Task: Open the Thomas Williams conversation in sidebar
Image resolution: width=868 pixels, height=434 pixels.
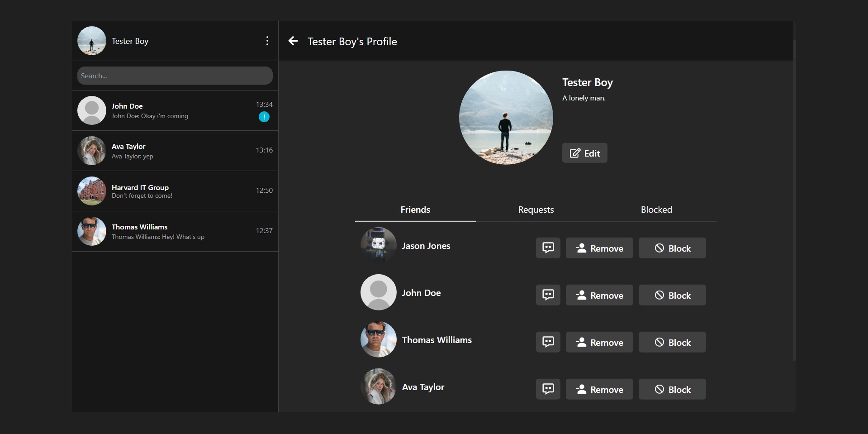Action: [175, 231]
